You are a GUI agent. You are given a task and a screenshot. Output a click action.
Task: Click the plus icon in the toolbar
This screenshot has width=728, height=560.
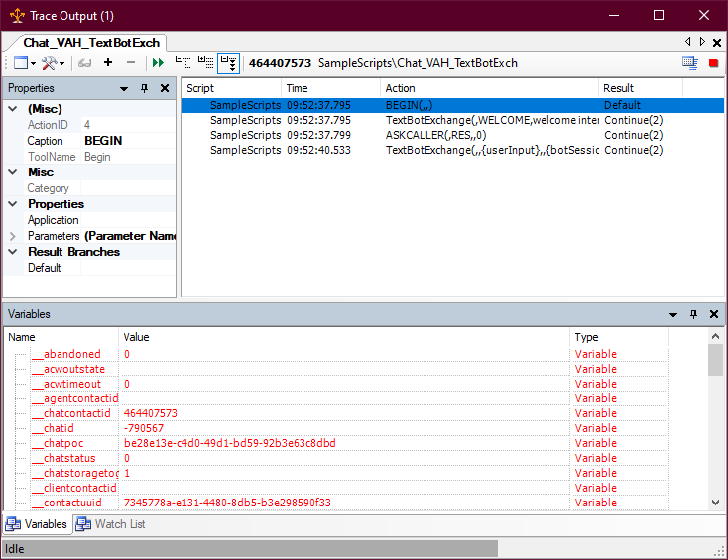pos(107,63)
